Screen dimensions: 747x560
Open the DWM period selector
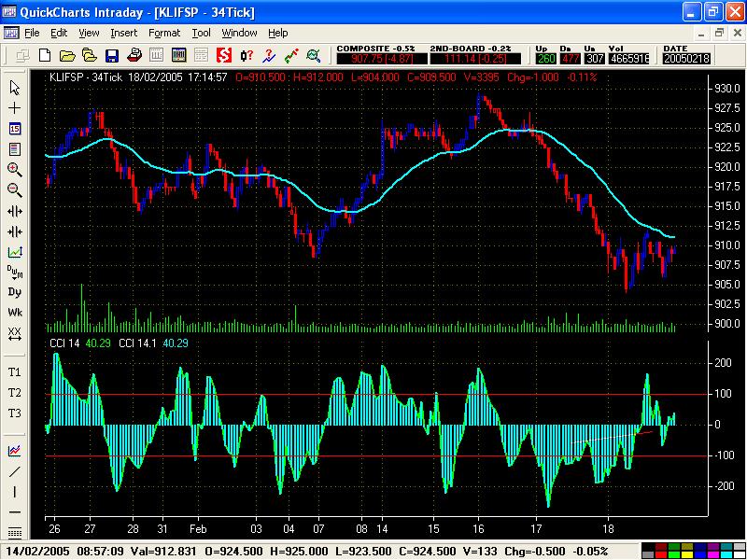15,272
